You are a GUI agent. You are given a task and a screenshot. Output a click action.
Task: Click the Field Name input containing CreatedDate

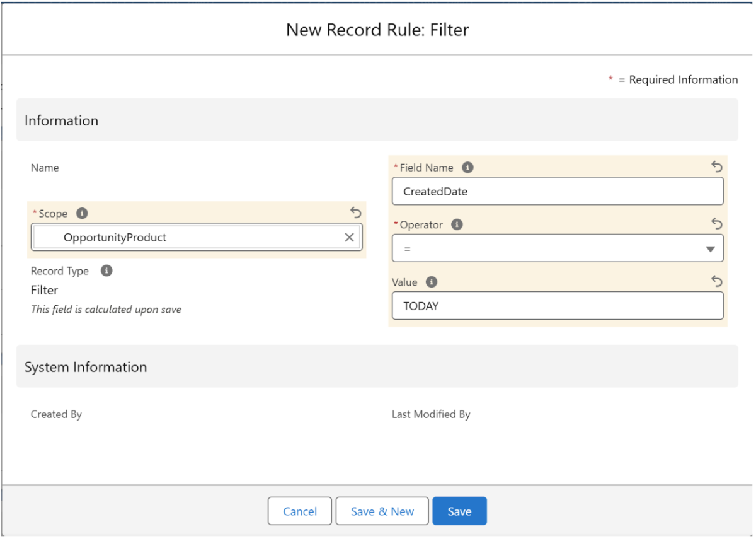coord(558,192)
